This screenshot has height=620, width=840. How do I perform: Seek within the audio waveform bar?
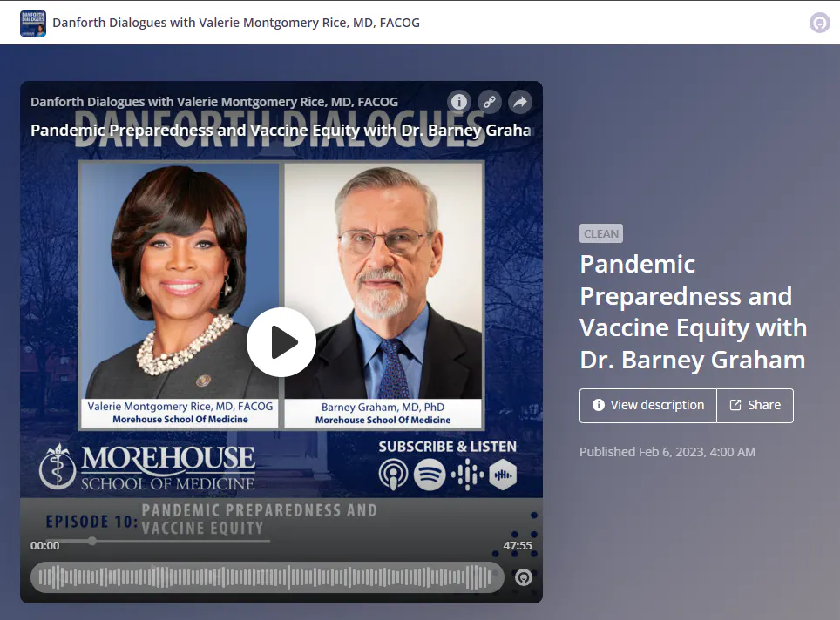(x=268, y=577)
